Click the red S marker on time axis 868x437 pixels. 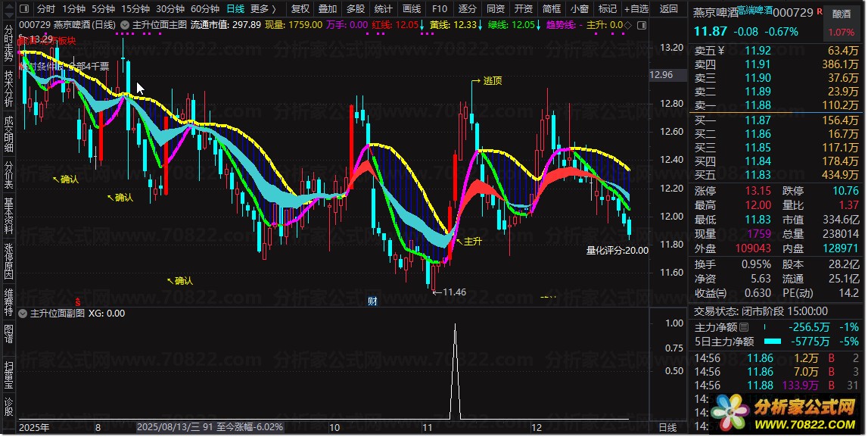78,302
